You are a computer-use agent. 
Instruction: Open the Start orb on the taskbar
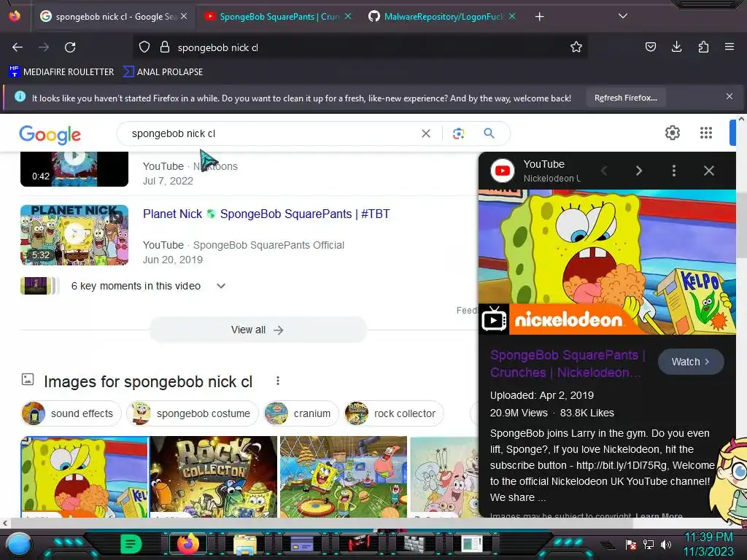coord(19,544)
